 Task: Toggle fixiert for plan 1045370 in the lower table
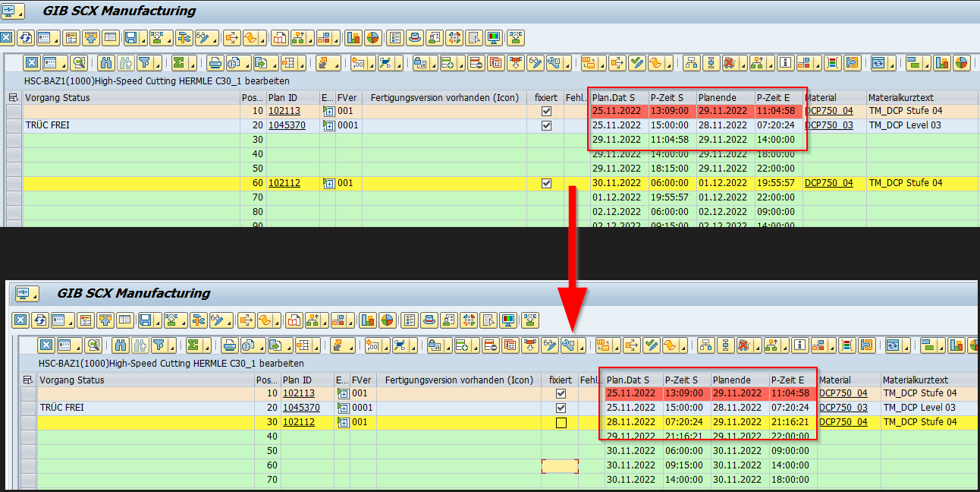561,408
